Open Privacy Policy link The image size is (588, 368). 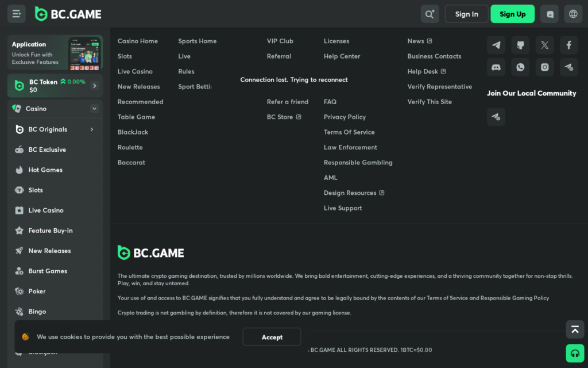coord(345,117)
